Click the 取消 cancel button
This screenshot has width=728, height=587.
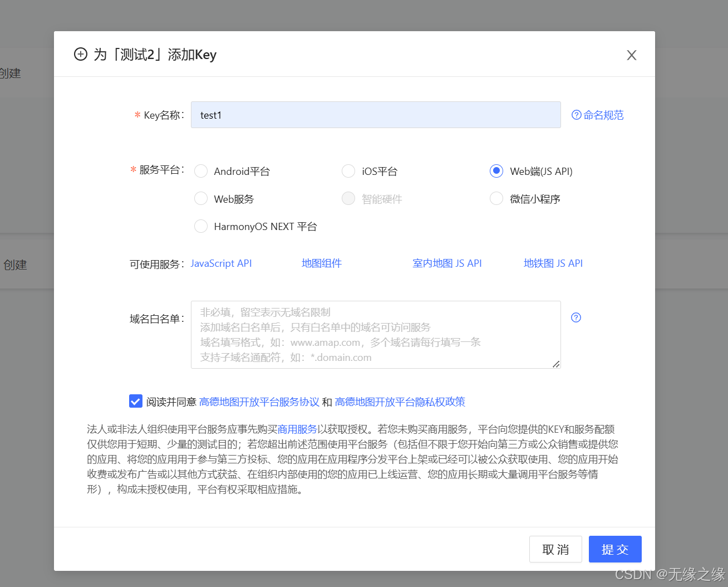pos(555,549)
